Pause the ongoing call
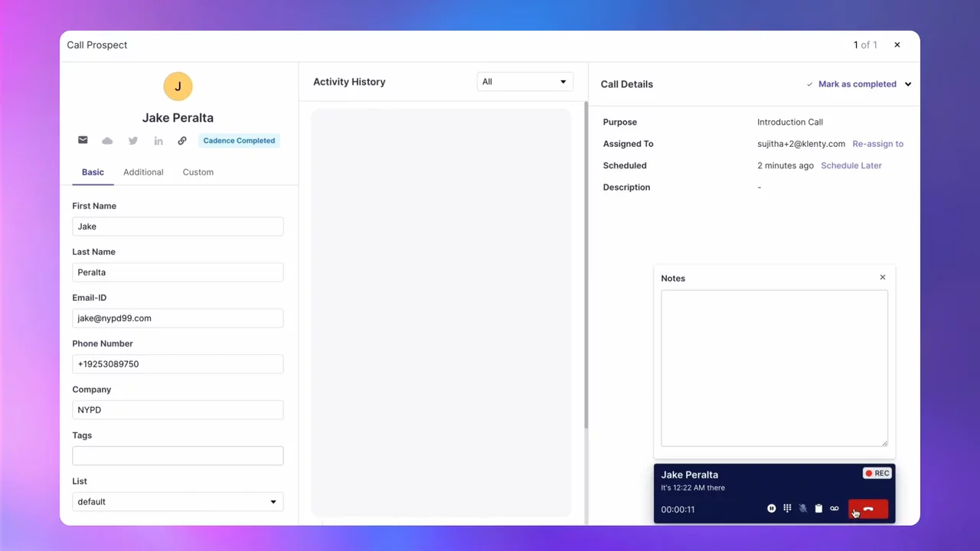Viewport: 980px width, 551px height. pos(772,509)
